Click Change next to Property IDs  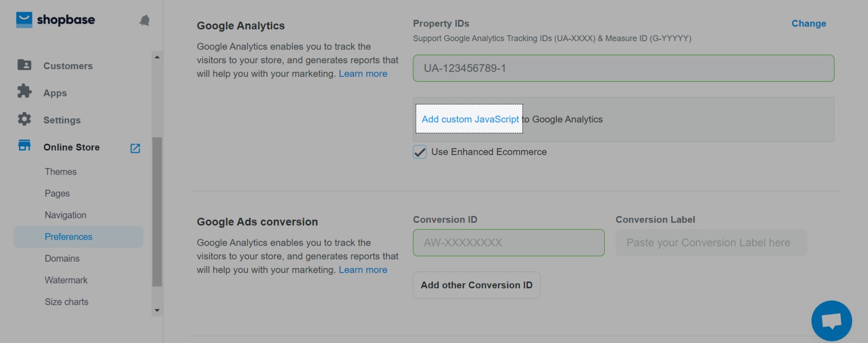(808, 23)
